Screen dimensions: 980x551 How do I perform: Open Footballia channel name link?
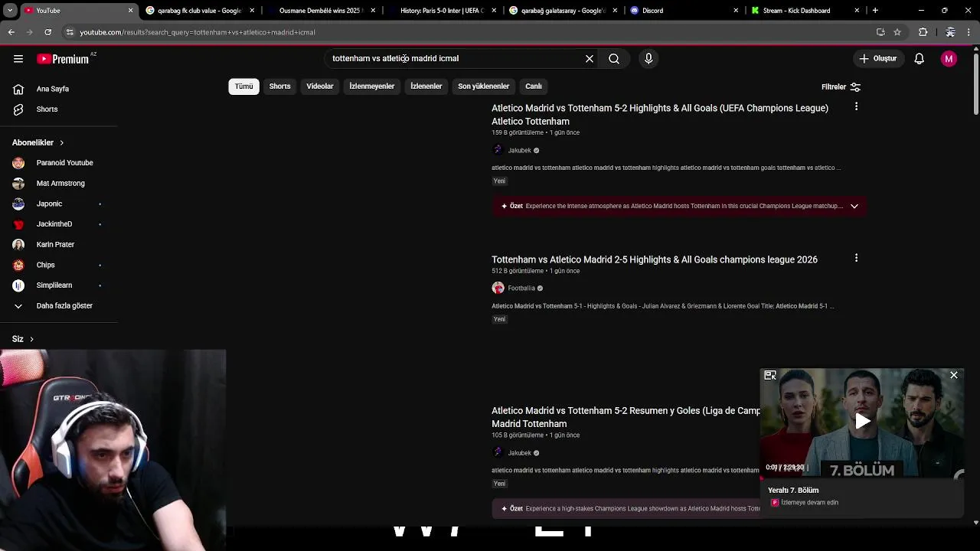tap(521, 288)
